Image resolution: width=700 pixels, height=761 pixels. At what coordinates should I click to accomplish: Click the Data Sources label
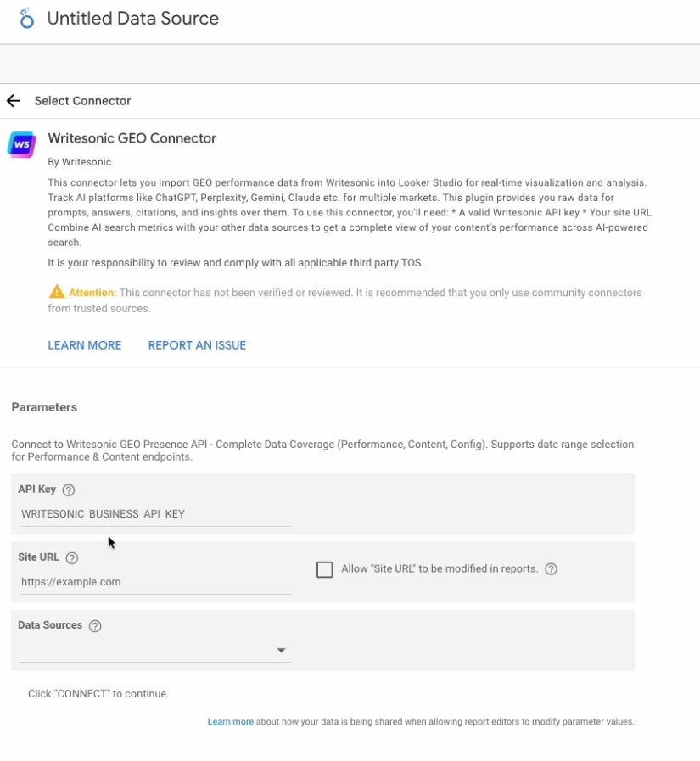click(50, 625)
